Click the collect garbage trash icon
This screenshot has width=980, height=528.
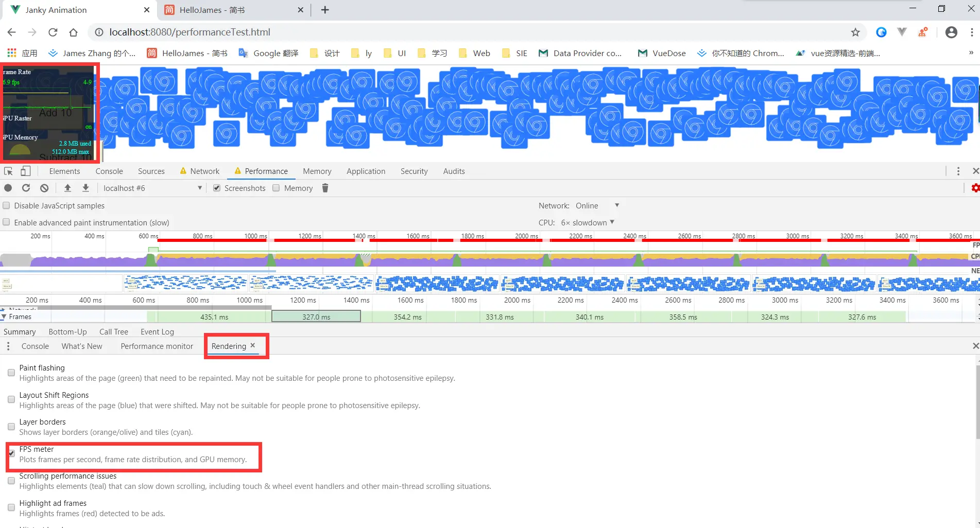(x=325, y=188)
